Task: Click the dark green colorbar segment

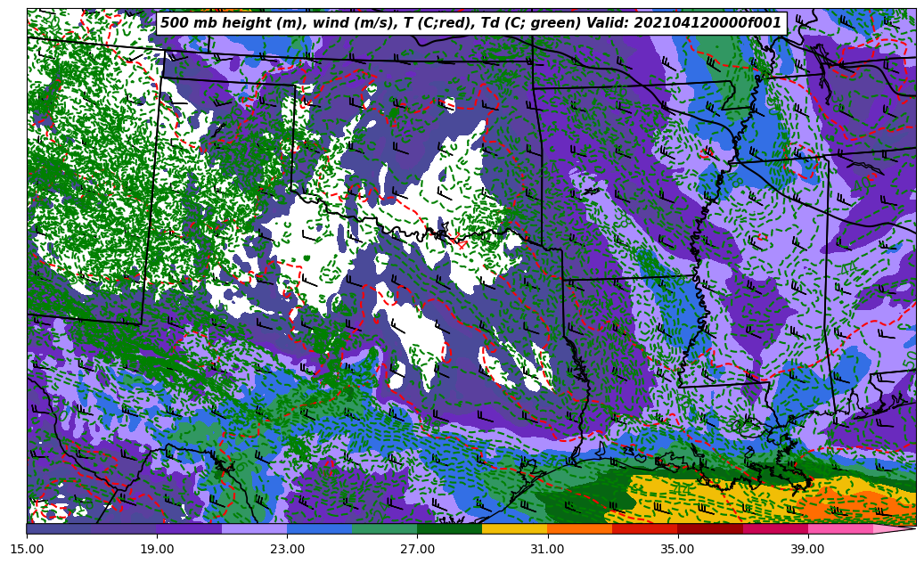Action: tap(449, 529)
